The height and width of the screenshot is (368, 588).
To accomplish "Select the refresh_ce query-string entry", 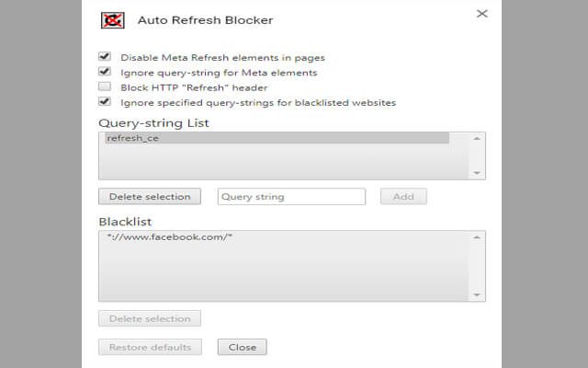I will [x=276, y=139].
